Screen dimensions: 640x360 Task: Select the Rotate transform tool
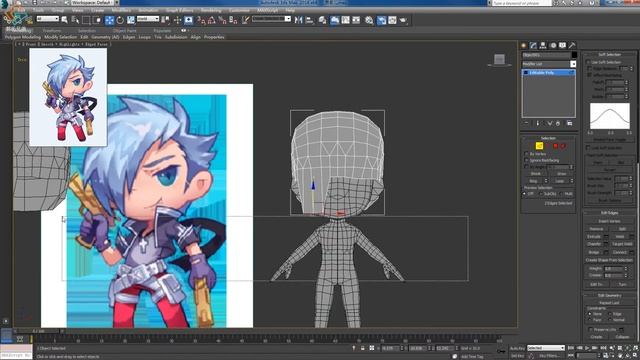click(120, 20)
